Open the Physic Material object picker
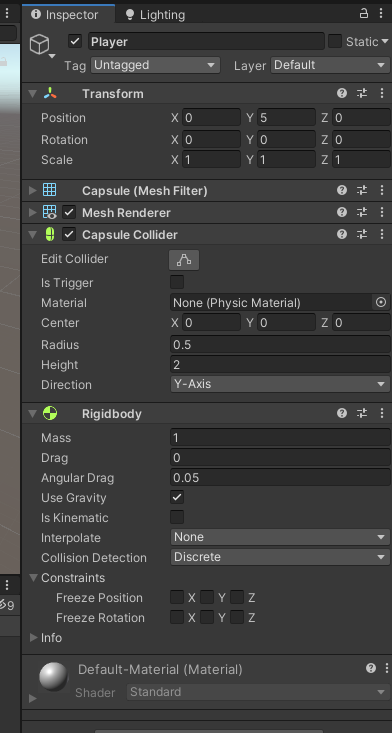Viewport: 392px width, 733px height. pos(381,302)
